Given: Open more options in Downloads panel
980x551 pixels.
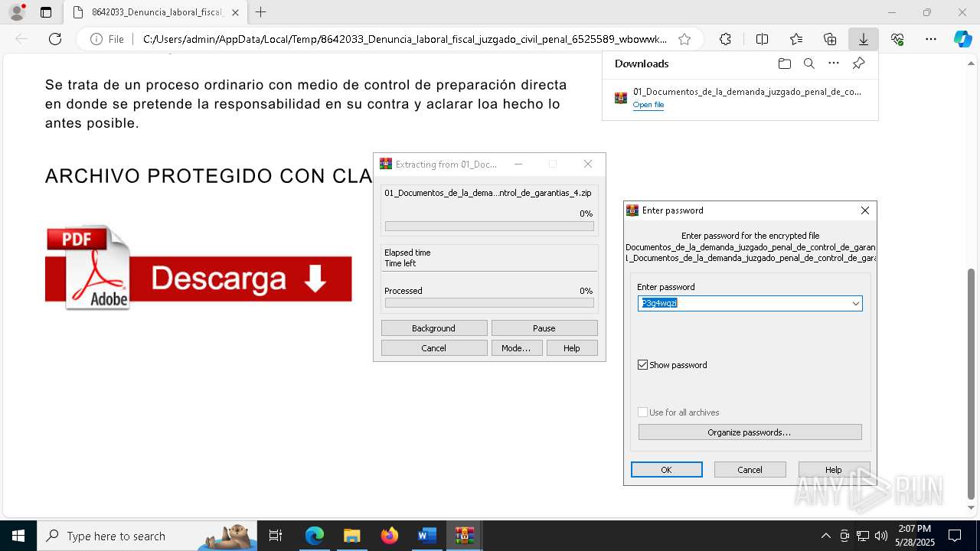Looking at the screenshot, I should [x=834, y=64].
